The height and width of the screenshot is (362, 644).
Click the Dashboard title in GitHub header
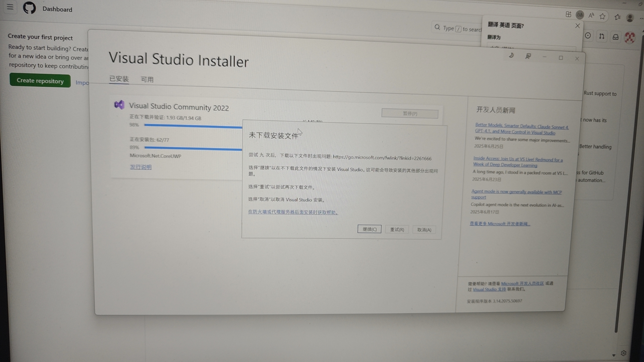(x=57, y=9)
